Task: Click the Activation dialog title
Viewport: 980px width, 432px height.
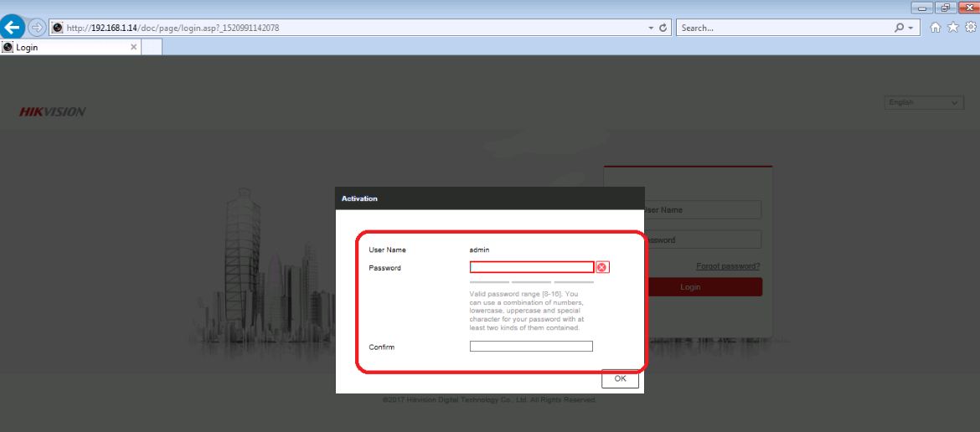Action: tap(359, 198)
